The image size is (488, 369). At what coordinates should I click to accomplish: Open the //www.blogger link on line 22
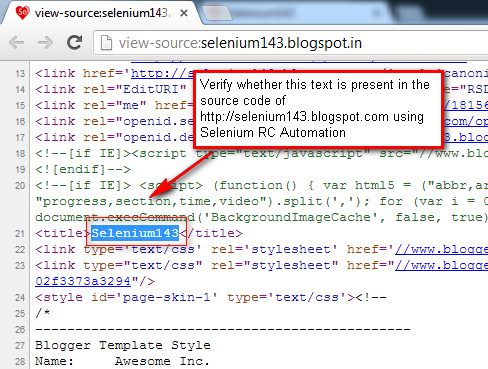tap(441, 249)
